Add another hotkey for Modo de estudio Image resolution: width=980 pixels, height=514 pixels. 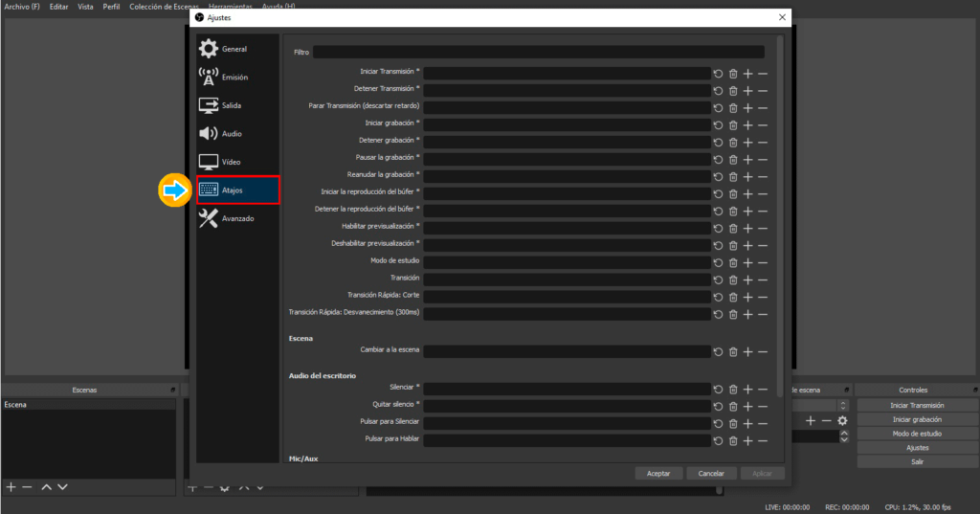pos(748,261)
